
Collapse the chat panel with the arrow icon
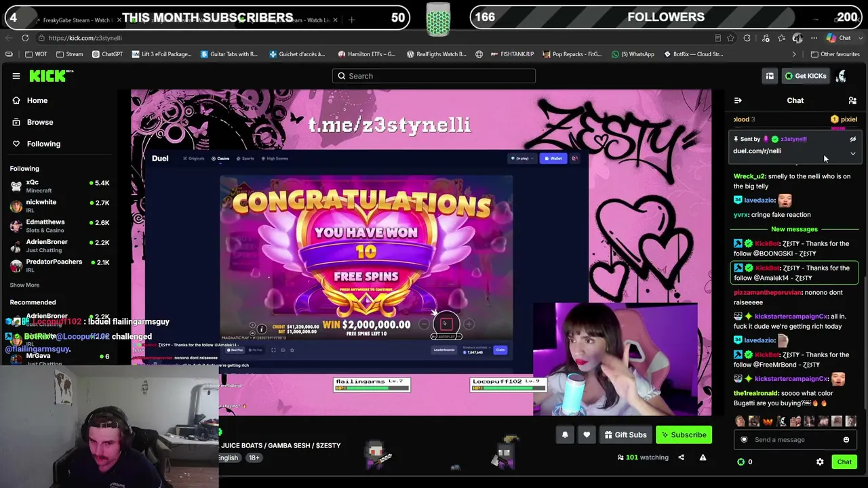coord(738,100)
